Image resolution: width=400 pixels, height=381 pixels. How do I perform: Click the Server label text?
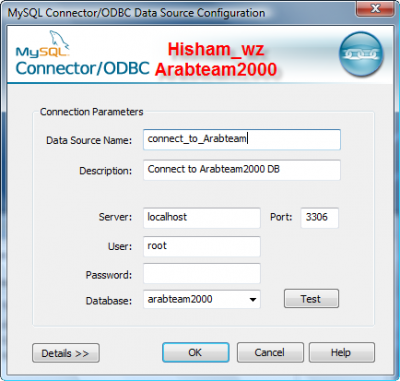(115, 217)
